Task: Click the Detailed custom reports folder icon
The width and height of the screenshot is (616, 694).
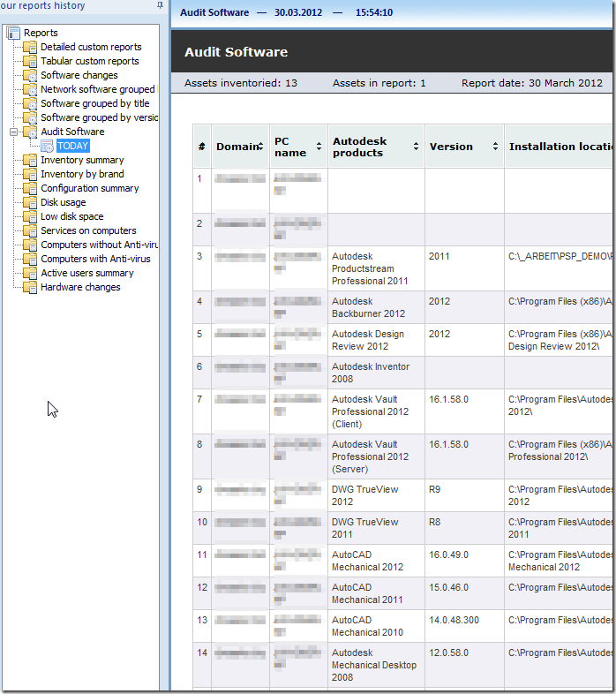Action: (30, 47)
